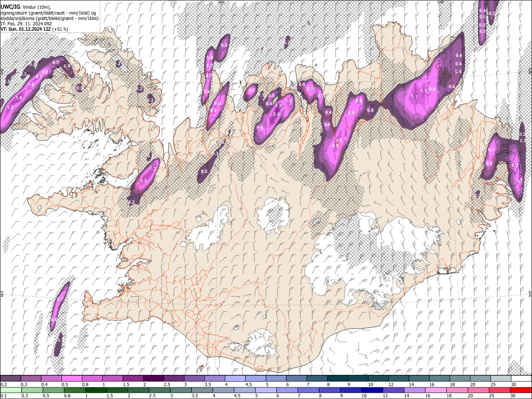Click 'VT: Sun. 01.12.2024 12Z (+51 h)' line
Image resolution: width=532 pixels, height=399 pixels.
coord(34,29)
